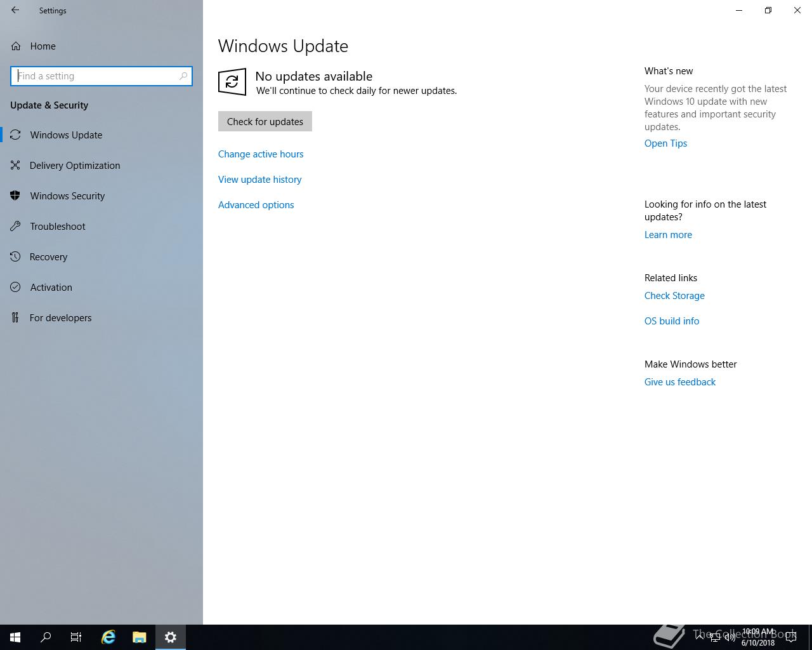Click the Home house icon
Image resolution: width=812 pixels, height=650 pixels.
(16, 46)
